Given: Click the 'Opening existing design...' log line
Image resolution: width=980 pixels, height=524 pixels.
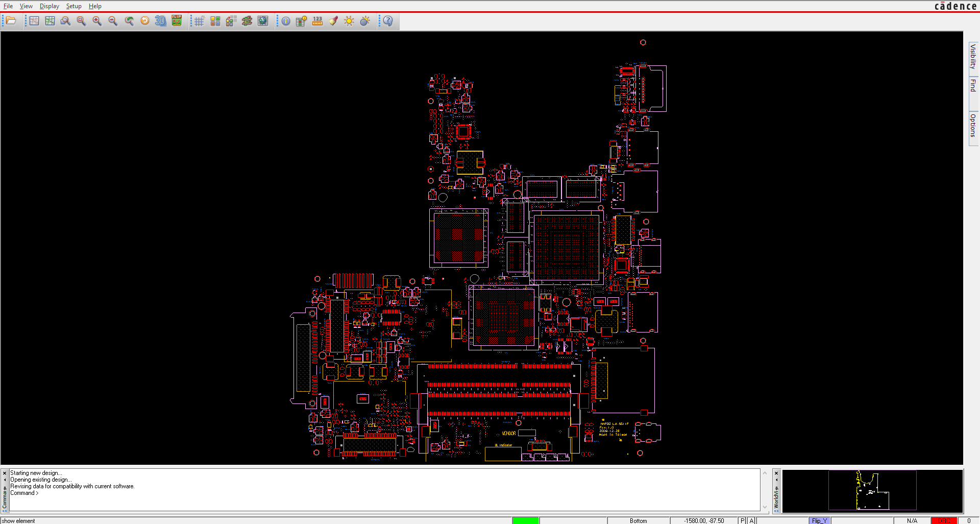Looking at the screenshot, I should tap(41, 480).
